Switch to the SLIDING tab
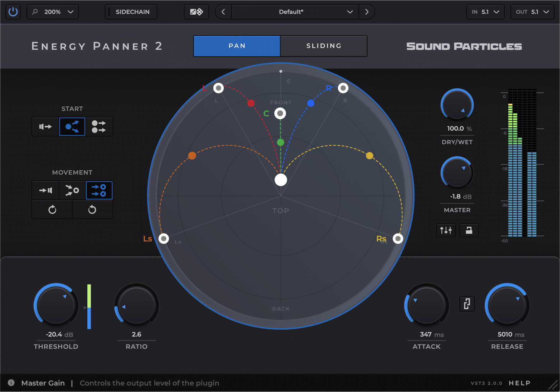The height and width of the screenshot is (392, 560). [x=324, y=46]
